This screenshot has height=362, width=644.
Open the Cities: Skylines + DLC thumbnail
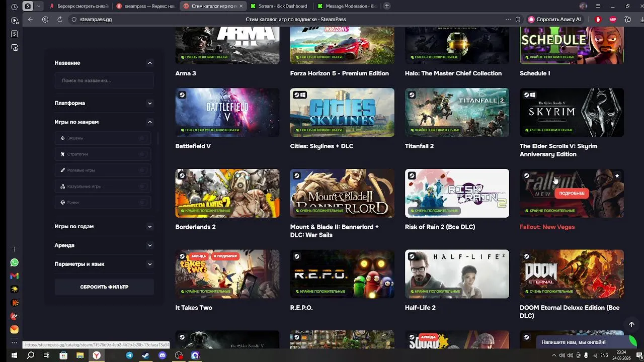[342, 112]
